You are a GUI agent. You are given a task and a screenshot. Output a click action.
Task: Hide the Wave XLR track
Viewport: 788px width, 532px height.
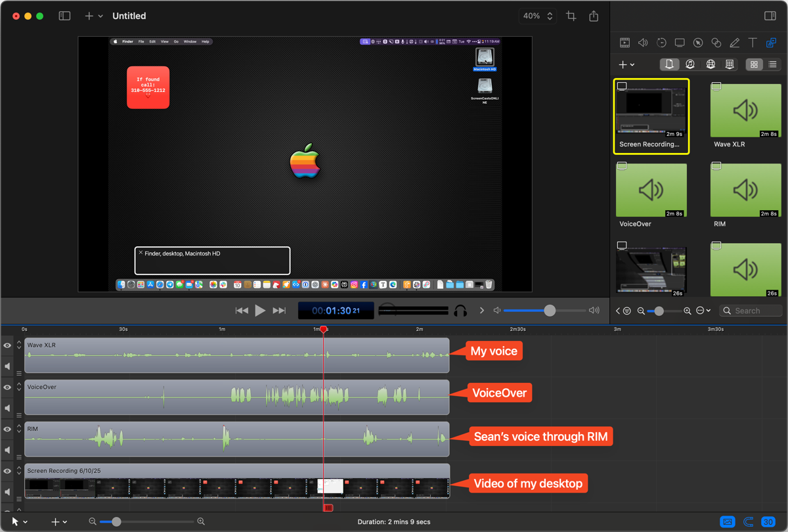coord(7,345)
